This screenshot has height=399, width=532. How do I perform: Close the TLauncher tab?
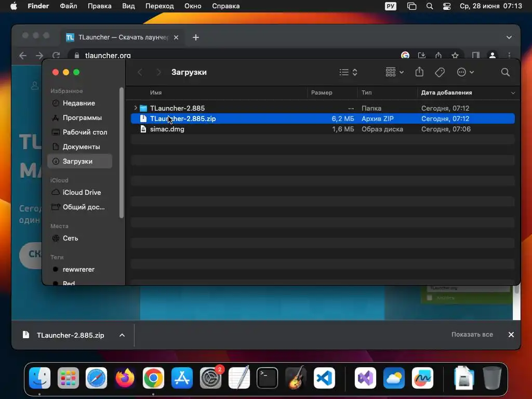pos(176,37)
